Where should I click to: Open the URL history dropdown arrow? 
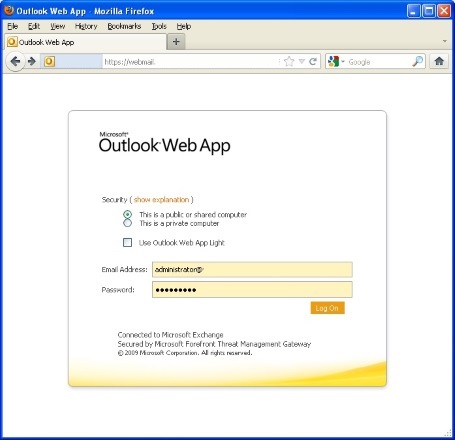(302, 61)
